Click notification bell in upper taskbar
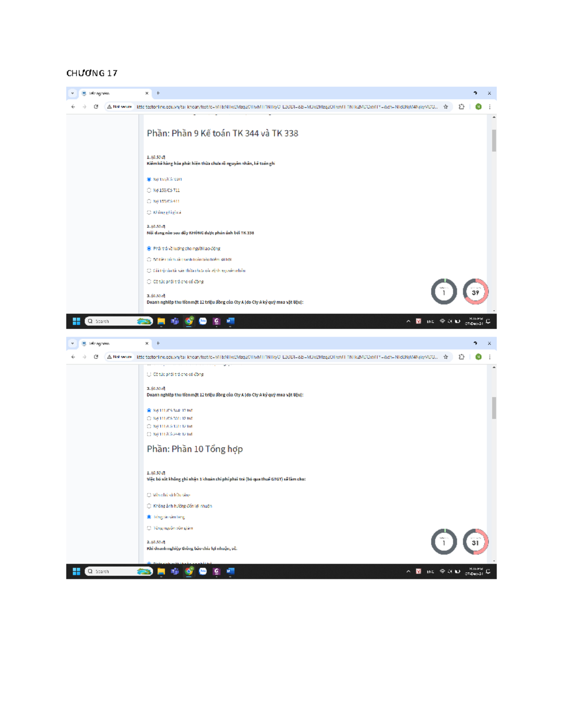This screenshot has height=728, width=563. [488, 321]
